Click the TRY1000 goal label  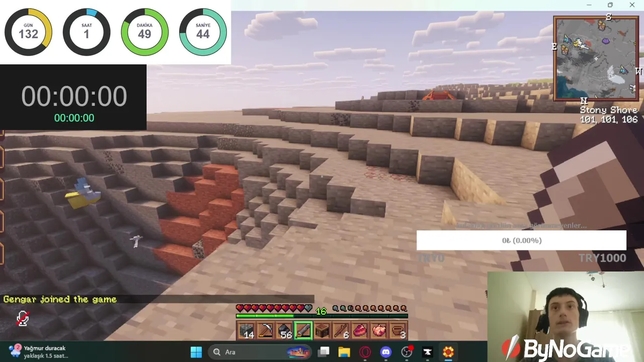pyautogui.click(x=602, y=258)
